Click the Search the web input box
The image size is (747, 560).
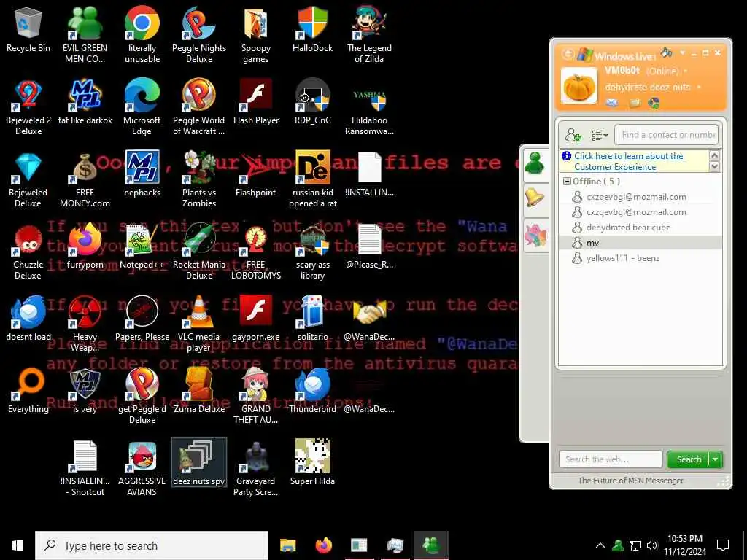coord(611,459)
